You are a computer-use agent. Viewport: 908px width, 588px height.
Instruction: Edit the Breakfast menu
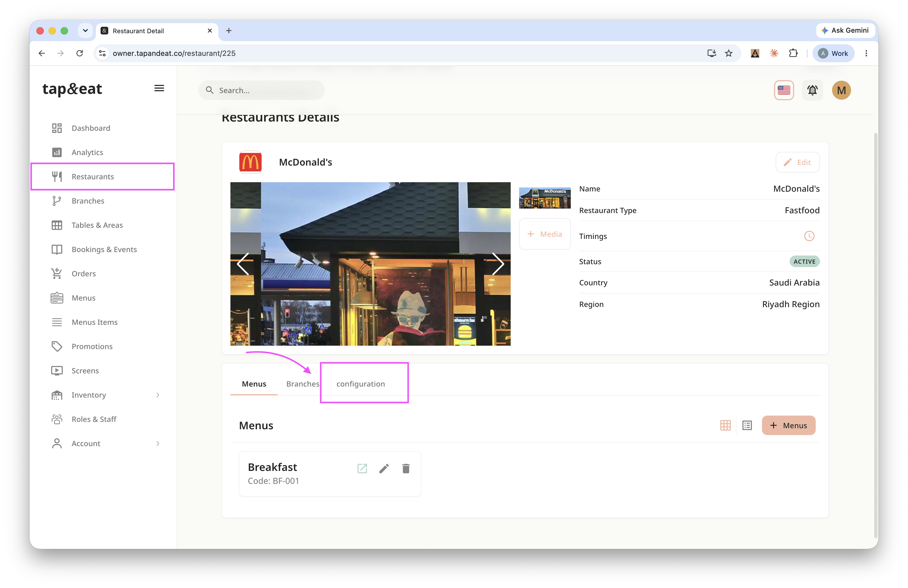(384, 469)
